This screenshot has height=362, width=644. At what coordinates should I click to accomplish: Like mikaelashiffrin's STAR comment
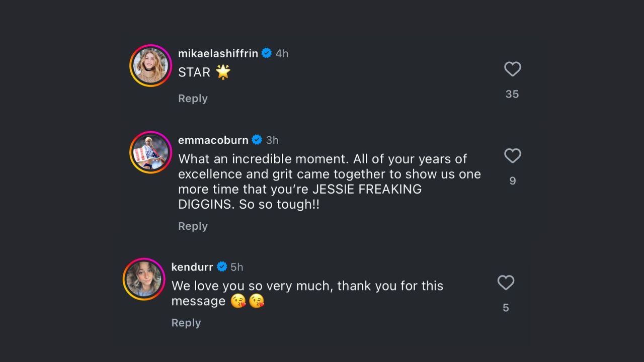click(512, 69)
